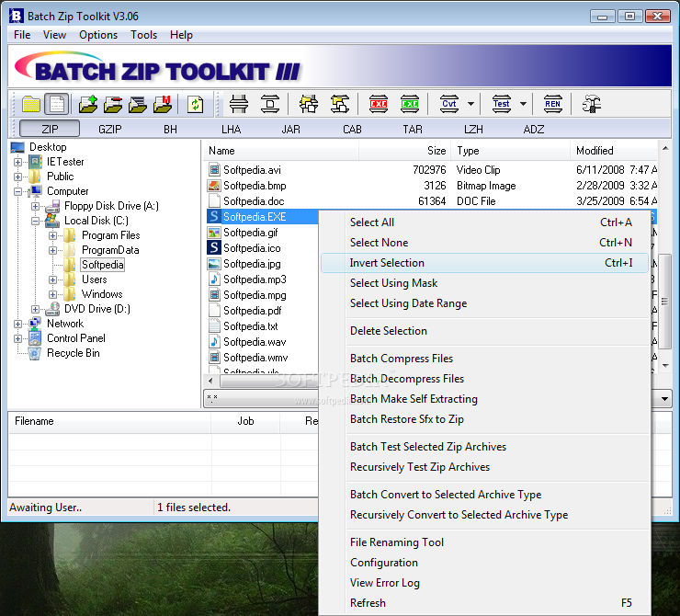Screen dimensions: 680x616
Task: Choose Select Using Date Range
Action: (x=484, y=303)
